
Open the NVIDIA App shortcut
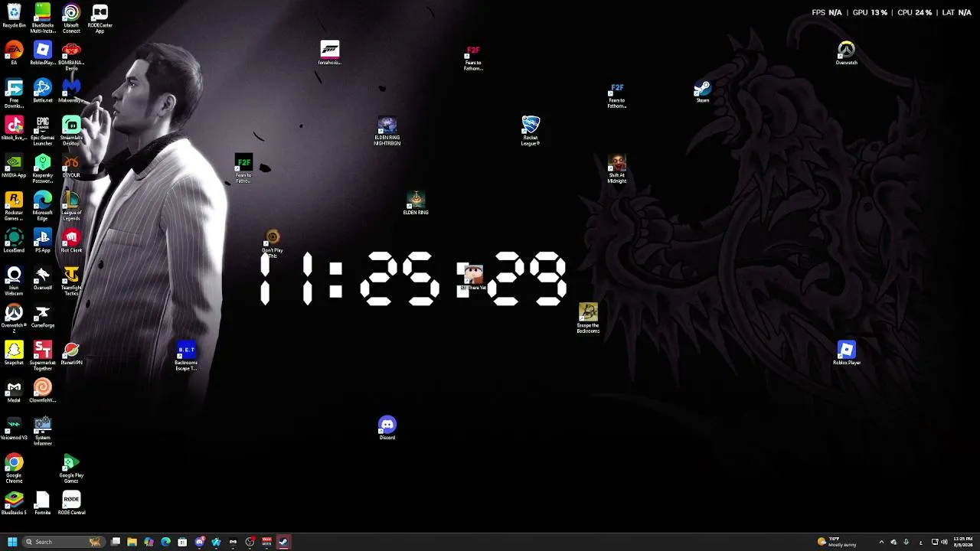(14, 166)
